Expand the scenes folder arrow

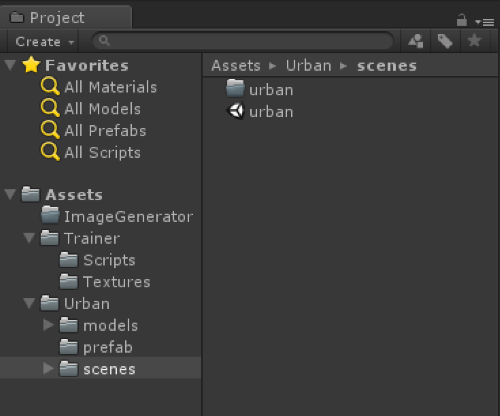pos(48,369)
